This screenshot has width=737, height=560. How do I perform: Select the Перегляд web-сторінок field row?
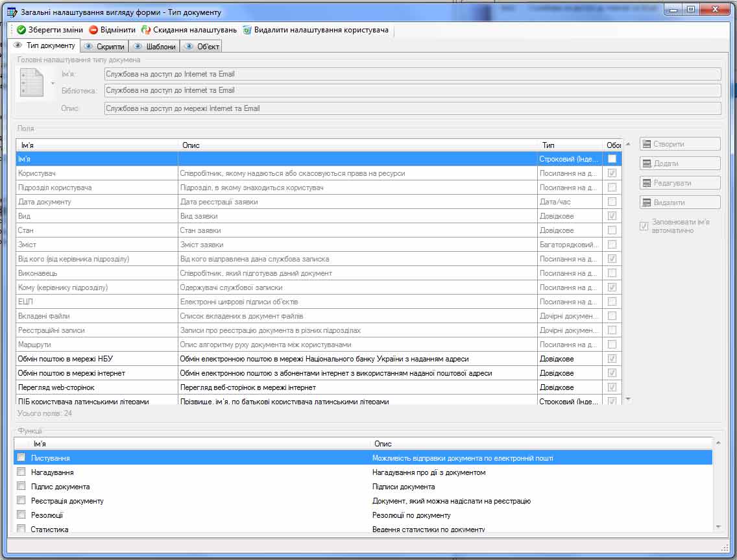[x=319, y=387]
